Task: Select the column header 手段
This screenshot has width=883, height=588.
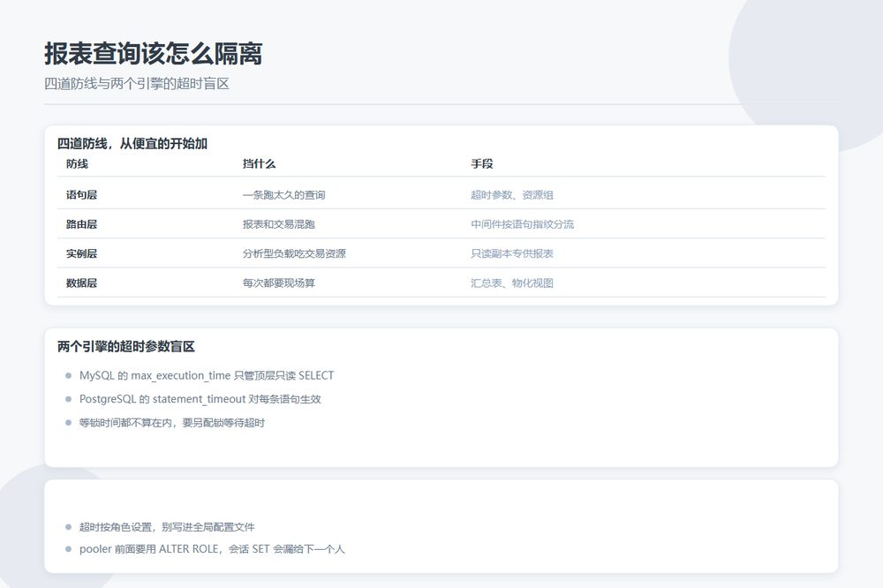Action: point(482,164)
